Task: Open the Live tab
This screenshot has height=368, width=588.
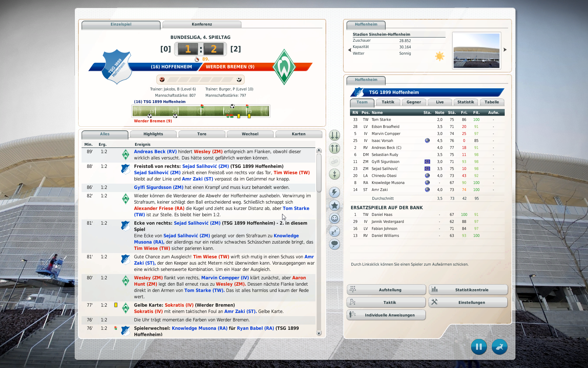Action: tap(440, 102)
